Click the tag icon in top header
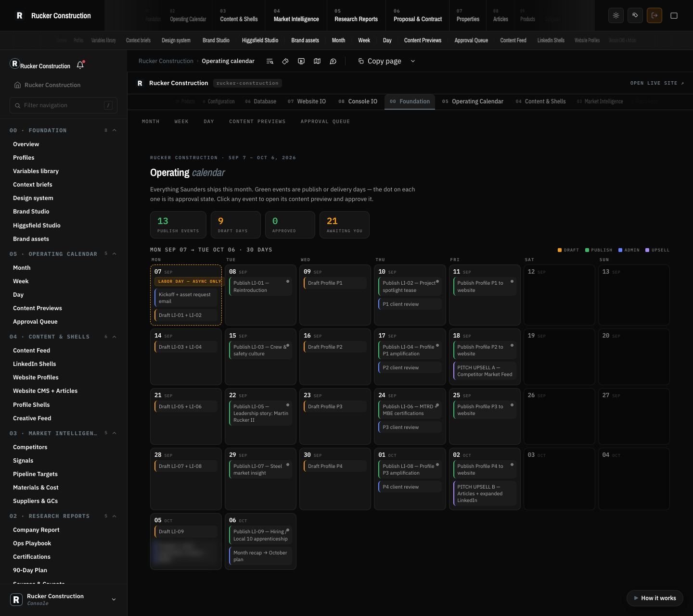Image resolution: width=693 pixels, height=616 pixels. point(635,15)
